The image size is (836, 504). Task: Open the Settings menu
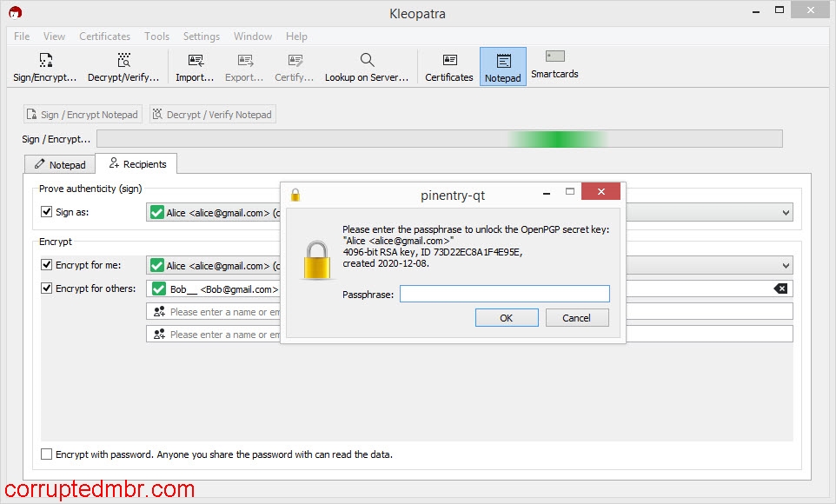(201, 36)
